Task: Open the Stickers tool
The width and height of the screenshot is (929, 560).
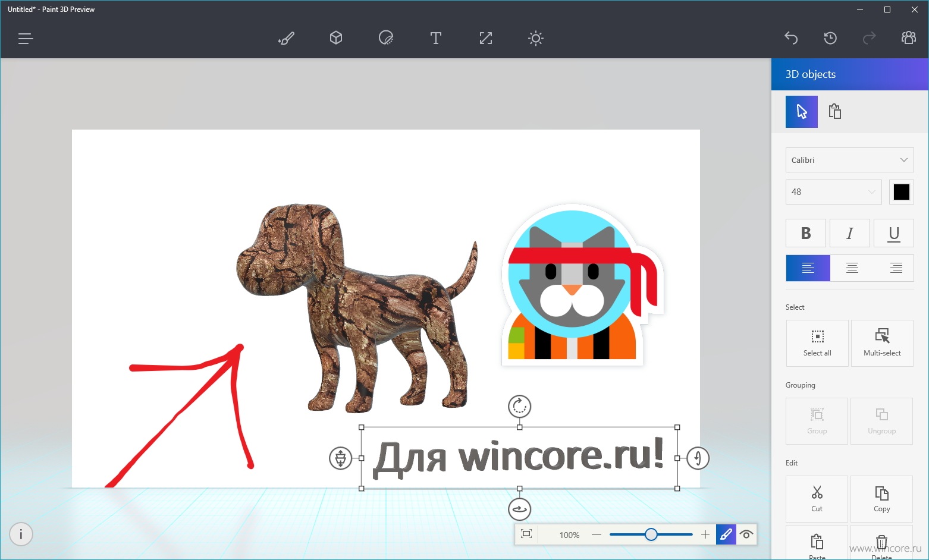Action: pyautogui.click(x=386, y=38)
